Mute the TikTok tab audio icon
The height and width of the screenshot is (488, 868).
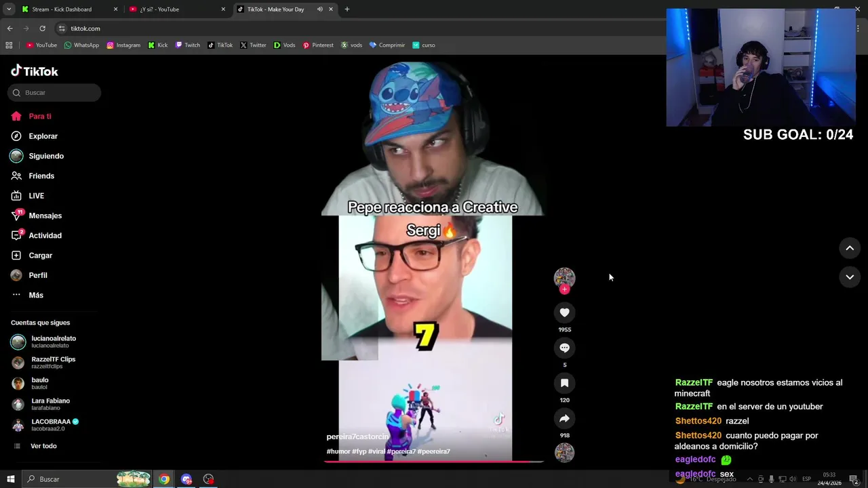(x=319, y=9)
